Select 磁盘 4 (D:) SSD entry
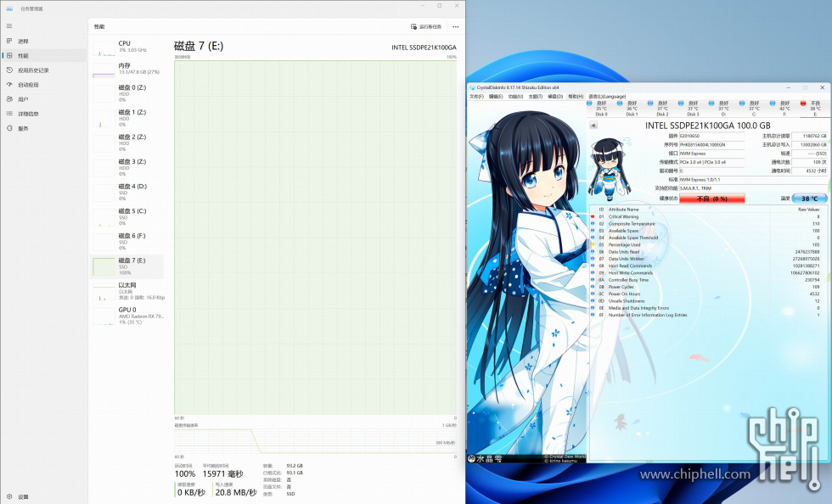Image resolution: width=832 pixels, height=504 pixels. [127, 192]
